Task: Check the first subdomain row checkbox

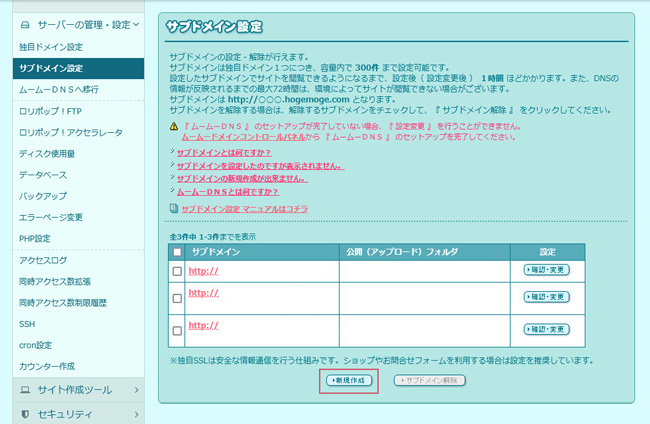Action: [x=177, y=271]
